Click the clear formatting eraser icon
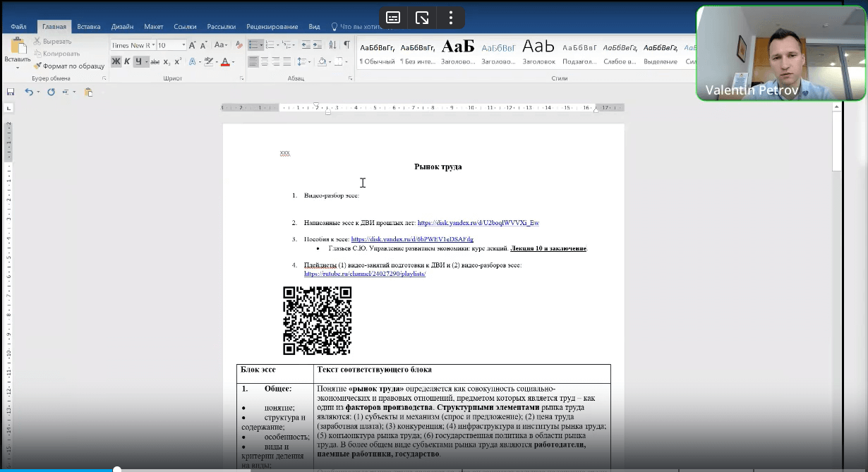This screenshot has height=472, width=868. click(239, 45)
